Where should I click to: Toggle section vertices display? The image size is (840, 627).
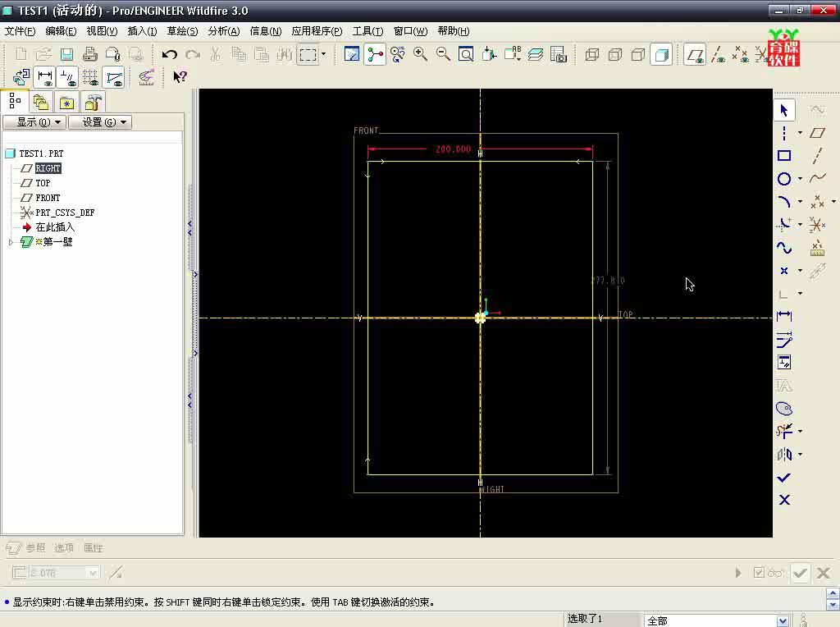pyautogui.click(x=114, y=77)
